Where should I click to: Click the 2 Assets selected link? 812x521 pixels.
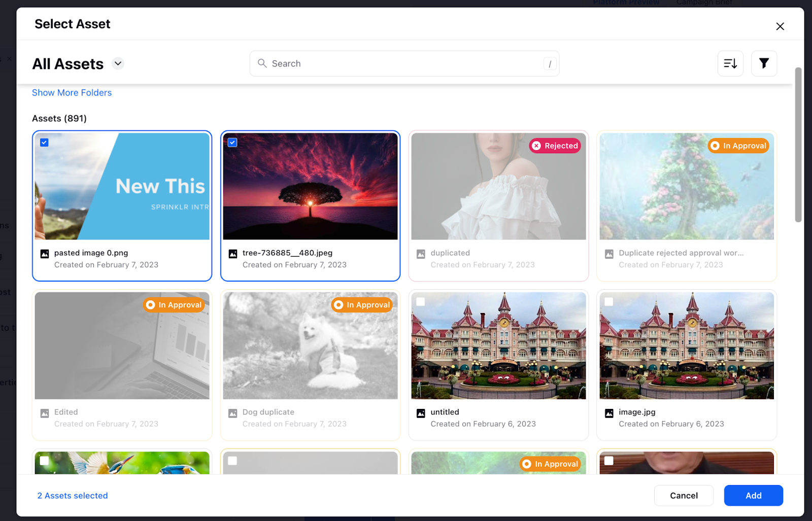73,496
